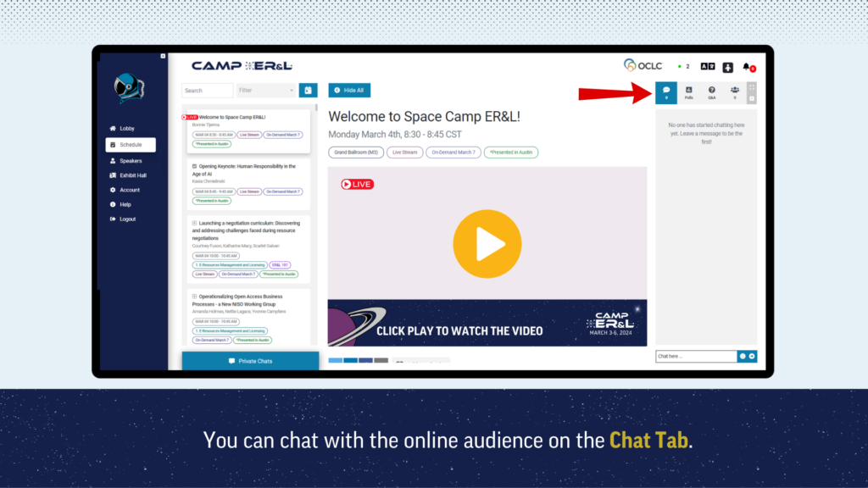The height and width of the screenshot is (488, 868).
Task: Open the attendees group icon tab
Action: 734,91
